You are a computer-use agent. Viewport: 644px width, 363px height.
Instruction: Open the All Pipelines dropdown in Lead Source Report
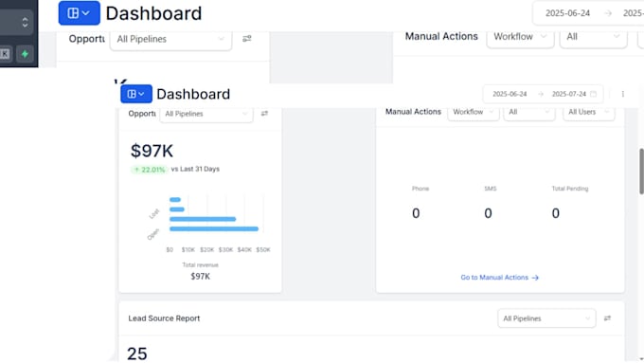(x=546, y=318)
